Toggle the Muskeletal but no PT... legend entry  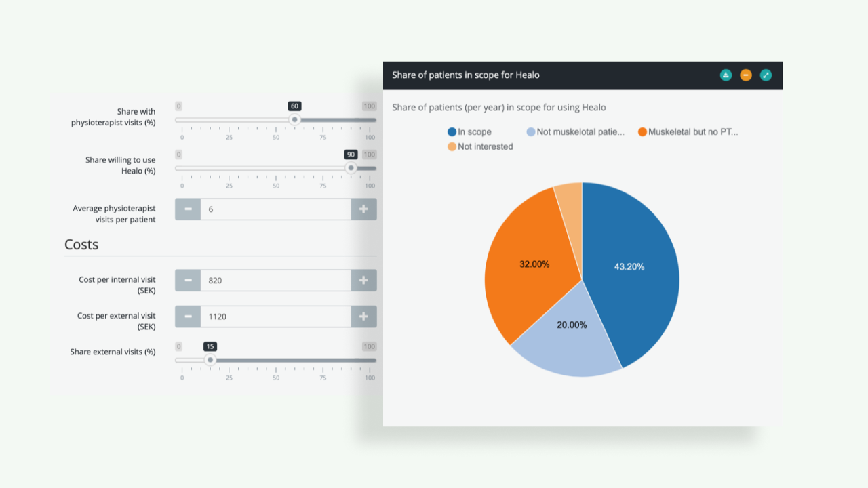(688, 132)
